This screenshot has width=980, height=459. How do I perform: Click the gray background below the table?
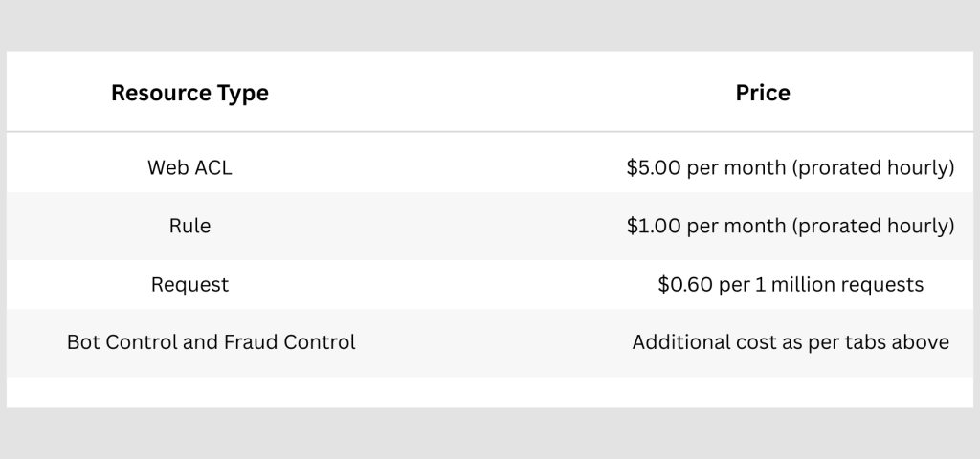[490, 435]
